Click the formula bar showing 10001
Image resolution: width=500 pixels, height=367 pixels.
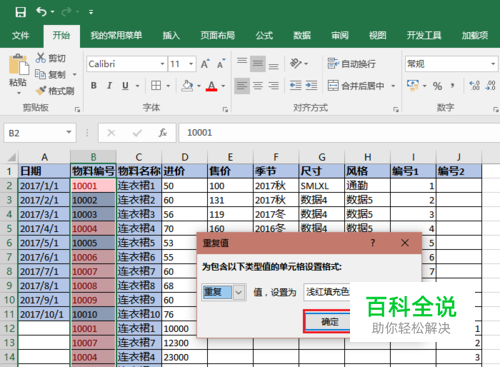[339, 133]
